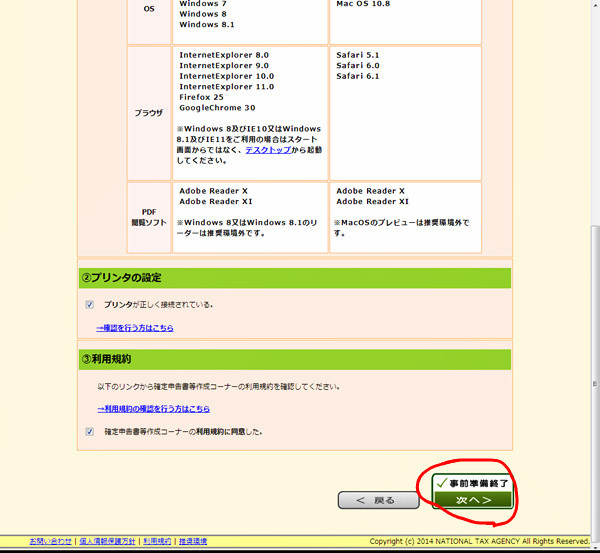Select the 'Safari 6.0' text
600x553 pixels.
(358, 65)
